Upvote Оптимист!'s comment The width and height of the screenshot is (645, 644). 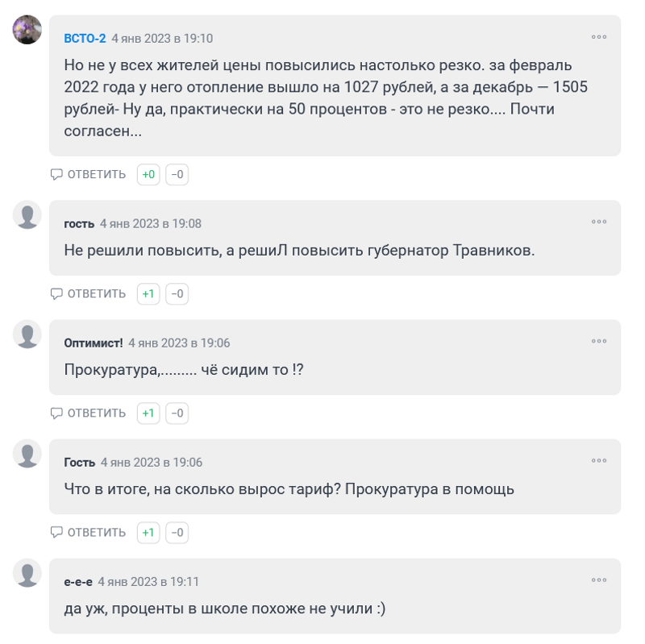[x=148, y=413]
